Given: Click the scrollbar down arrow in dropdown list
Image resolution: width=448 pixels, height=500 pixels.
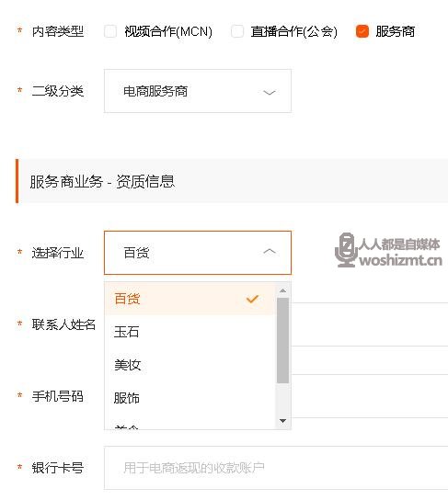Looking at the screenshot, I should point(282,421).
